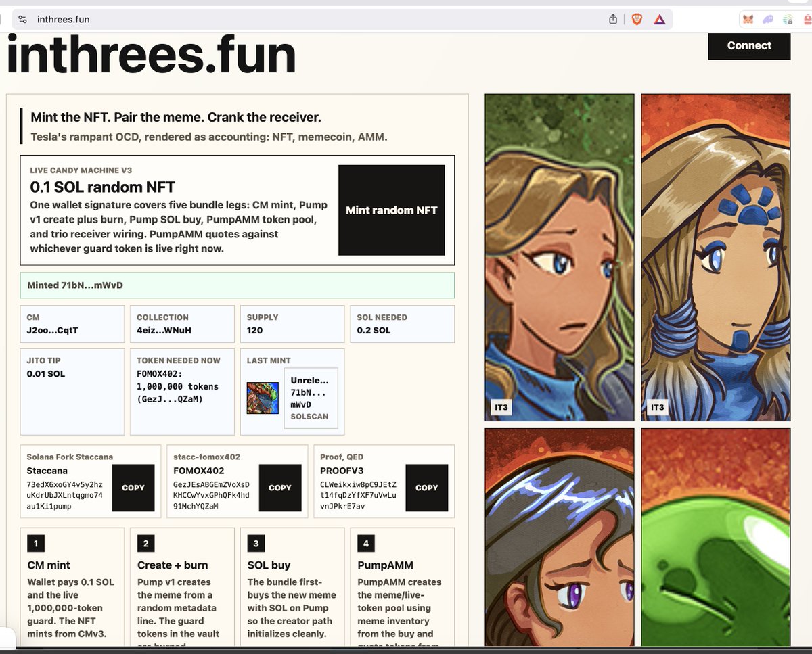Click the IT3 badge on the green-background NFT

pyautogui.click(x=501, y=407)
